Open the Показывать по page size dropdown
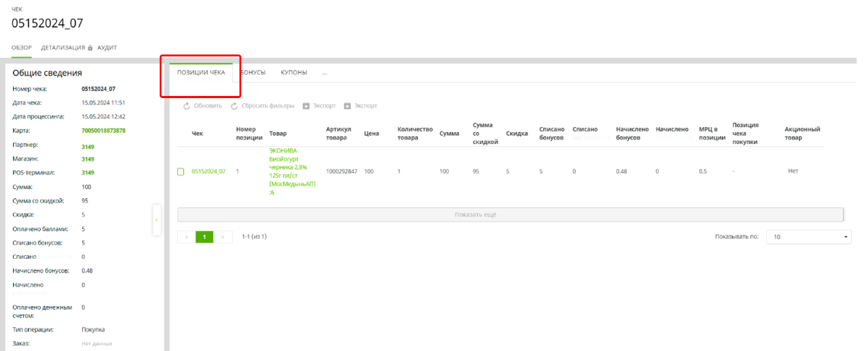 click(x=811, y=237)
